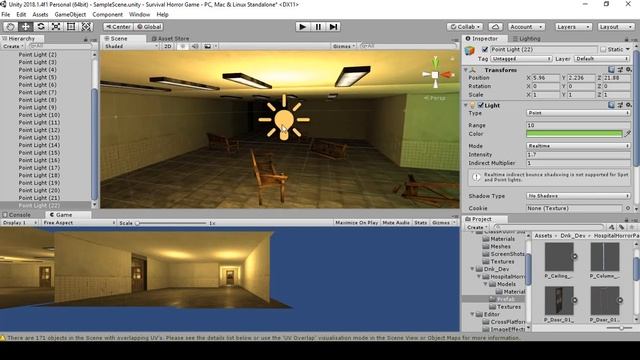Click the light Range input field

pyautogui.click(x=578, y=125)
